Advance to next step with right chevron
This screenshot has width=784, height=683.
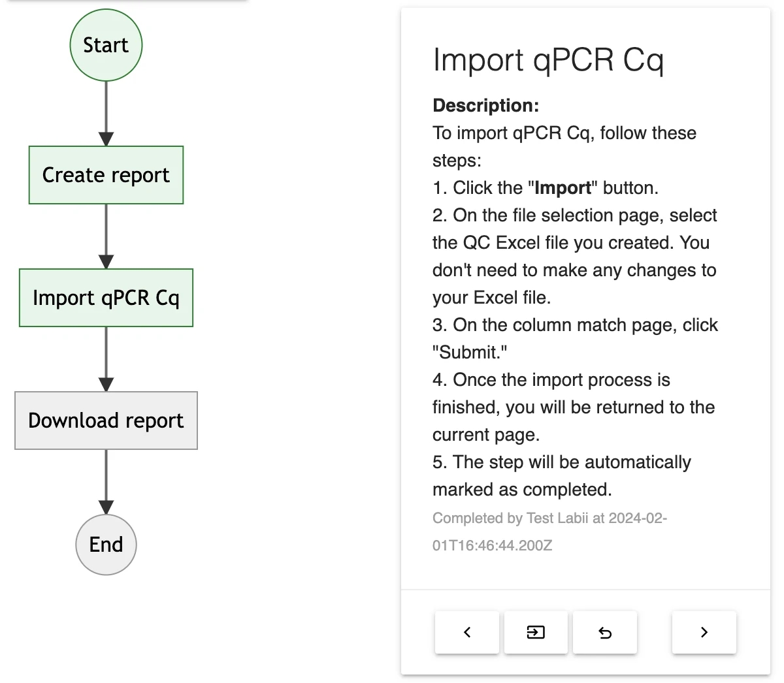coord(704,632)
